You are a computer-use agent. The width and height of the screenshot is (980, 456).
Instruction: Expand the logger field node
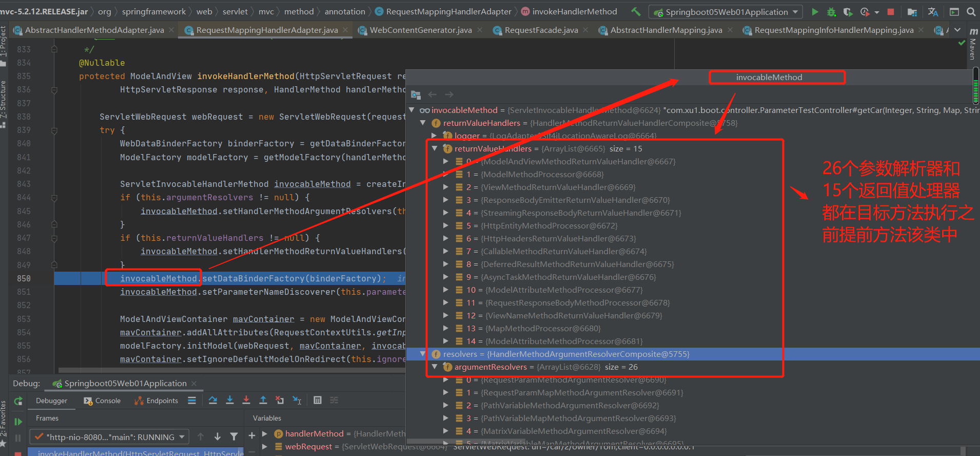point(434,136)
